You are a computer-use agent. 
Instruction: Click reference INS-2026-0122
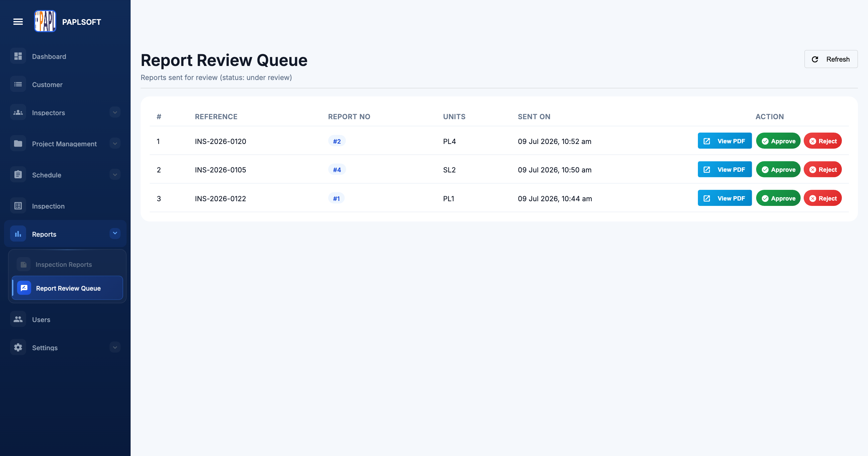[x=220, y=198]
